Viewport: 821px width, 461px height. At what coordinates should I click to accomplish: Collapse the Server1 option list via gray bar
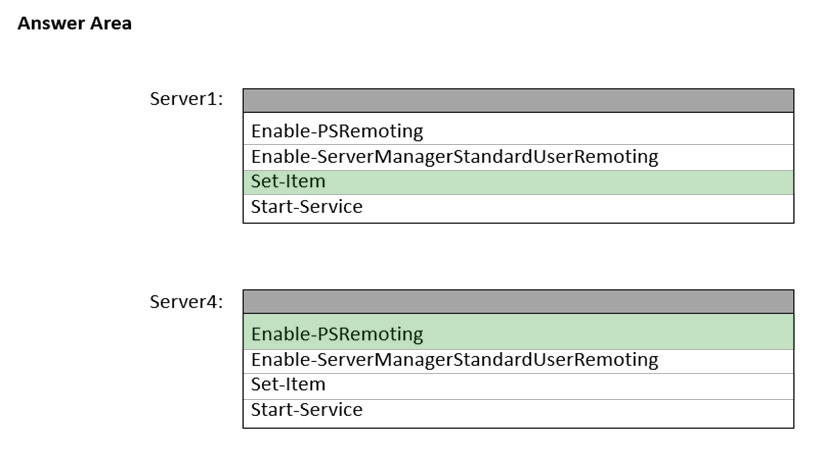click(518, 100)
